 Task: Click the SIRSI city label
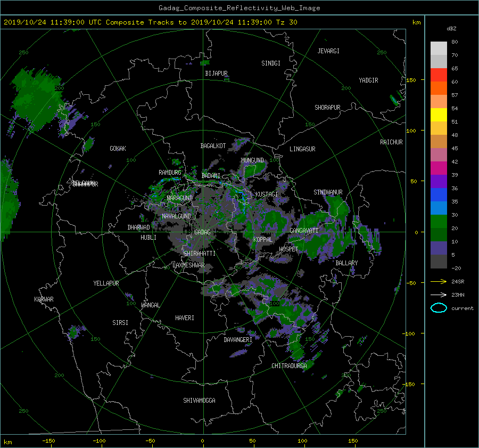[120, 323]
